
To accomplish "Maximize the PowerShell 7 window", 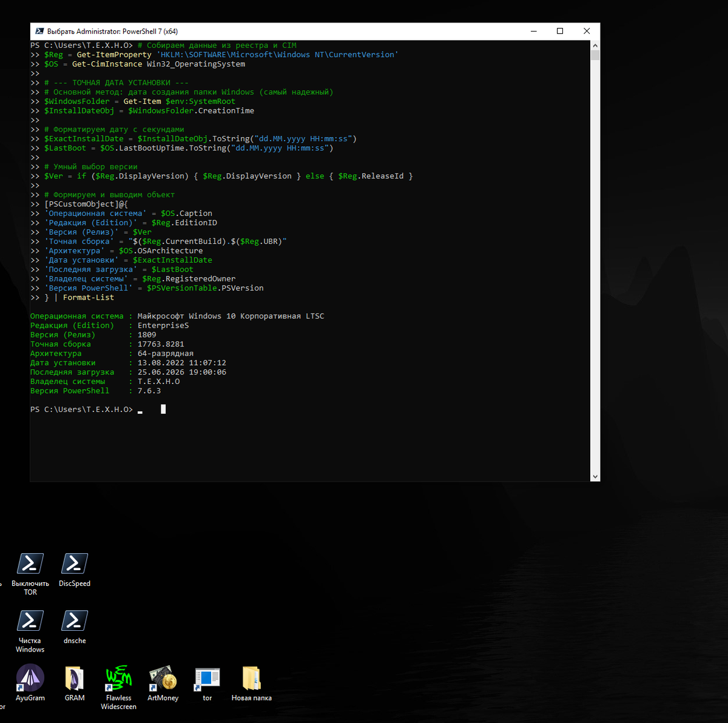I will click(x=560, y=31).
